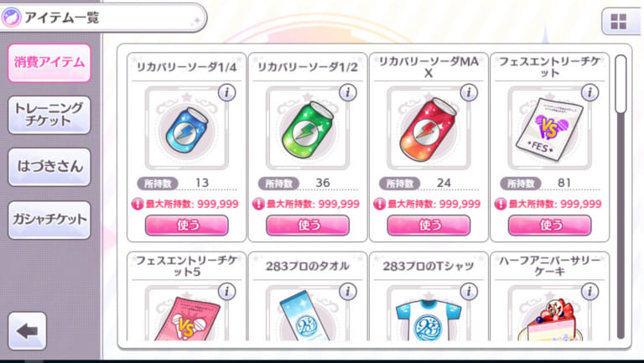Open info for ハーフアニバーサリーケーキ

click(x=589, y=292)
